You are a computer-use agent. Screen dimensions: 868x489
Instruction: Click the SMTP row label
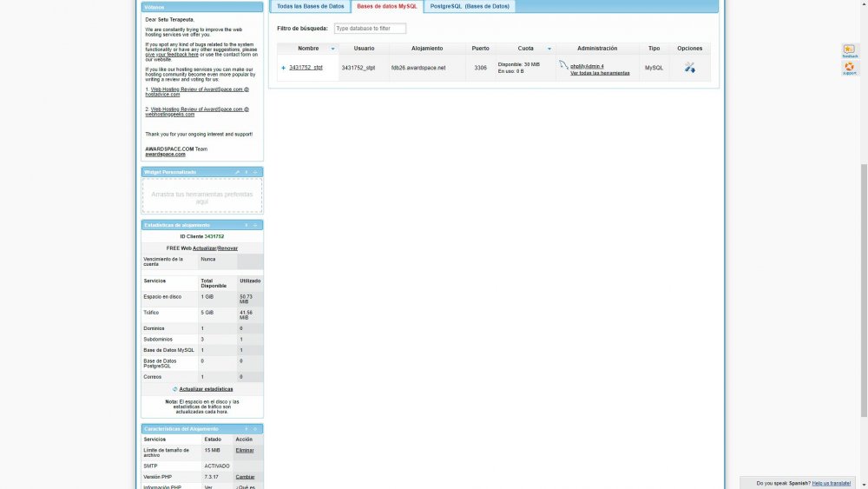point(150,466)
